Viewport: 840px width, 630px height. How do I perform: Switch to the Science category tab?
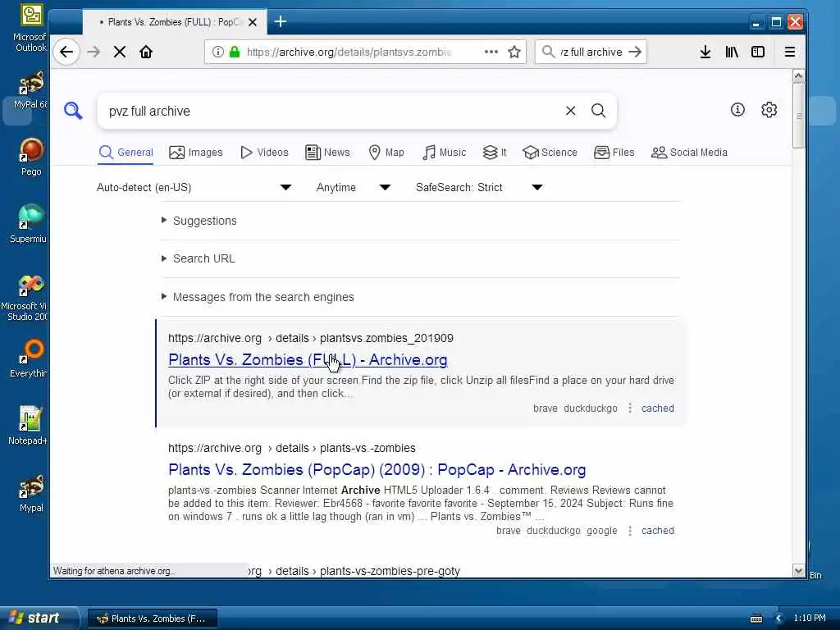pyautogui.click(x=550, y=152)
